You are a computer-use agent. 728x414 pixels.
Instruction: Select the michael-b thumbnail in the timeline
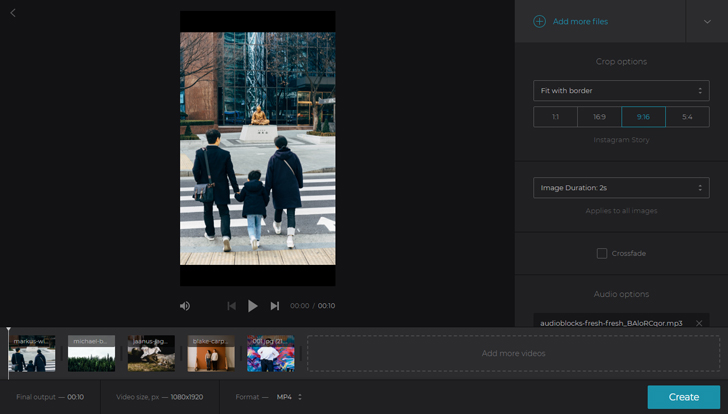tap(91, 353)
